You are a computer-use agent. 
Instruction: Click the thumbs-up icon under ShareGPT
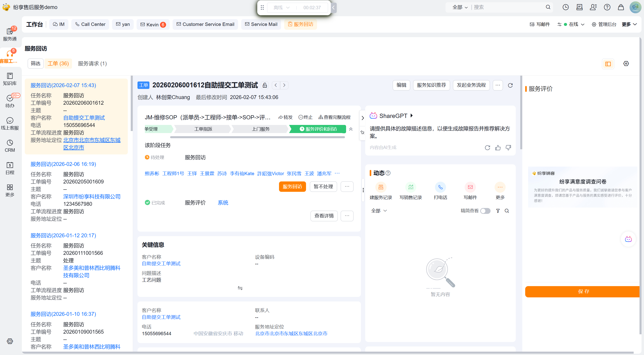[498, 148]
